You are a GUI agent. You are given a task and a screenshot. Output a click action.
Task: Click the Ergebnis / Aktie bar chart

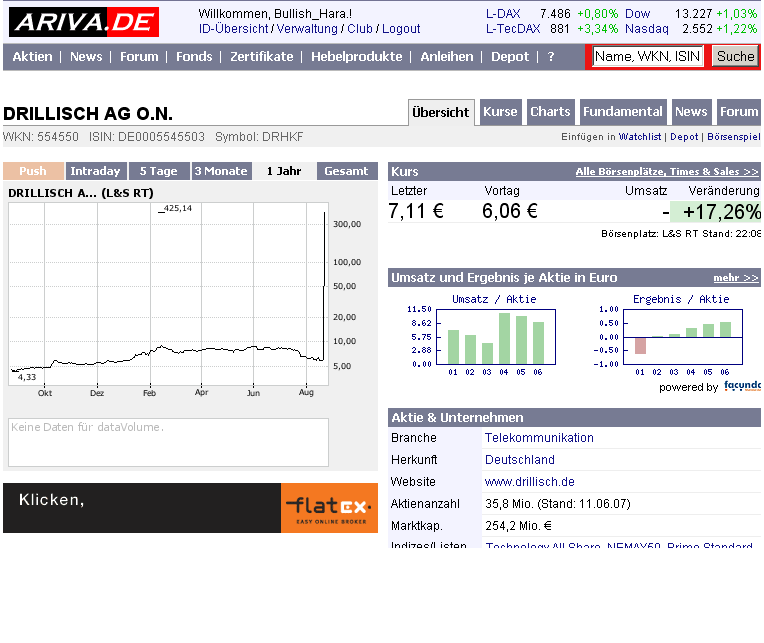click(683, 337)
